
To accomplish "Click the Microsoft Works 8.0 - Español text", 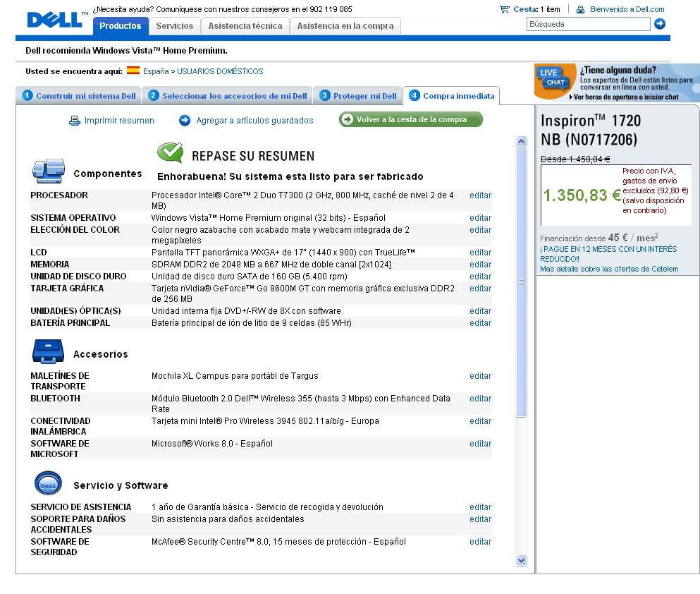I will pyautogui.click(x=212, y=444).
